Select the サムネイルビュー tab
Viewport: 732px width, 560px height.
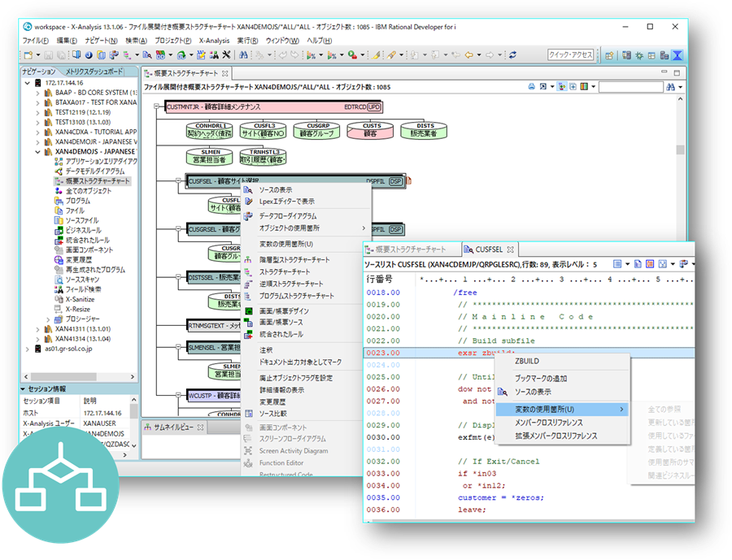point(173,427)
